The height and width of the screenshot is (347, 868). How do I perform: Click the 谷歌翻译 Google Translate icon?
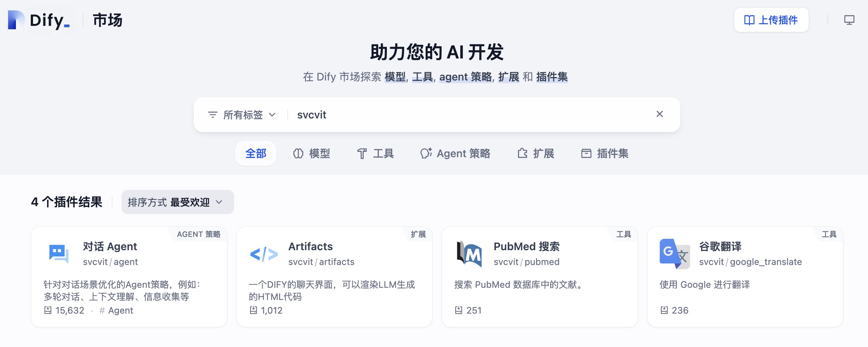click(675, 254)
